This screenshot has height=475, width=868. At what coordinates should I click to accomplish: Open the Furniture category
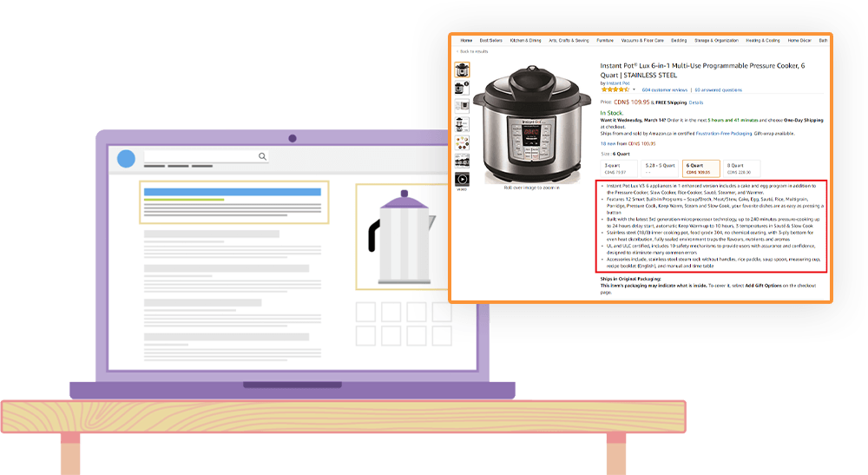coord(605,41)
